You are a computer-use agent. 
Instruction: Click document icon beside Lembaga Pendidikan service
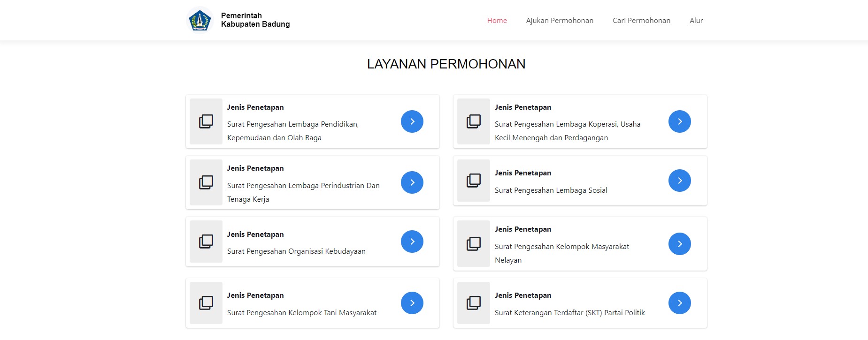206,121
